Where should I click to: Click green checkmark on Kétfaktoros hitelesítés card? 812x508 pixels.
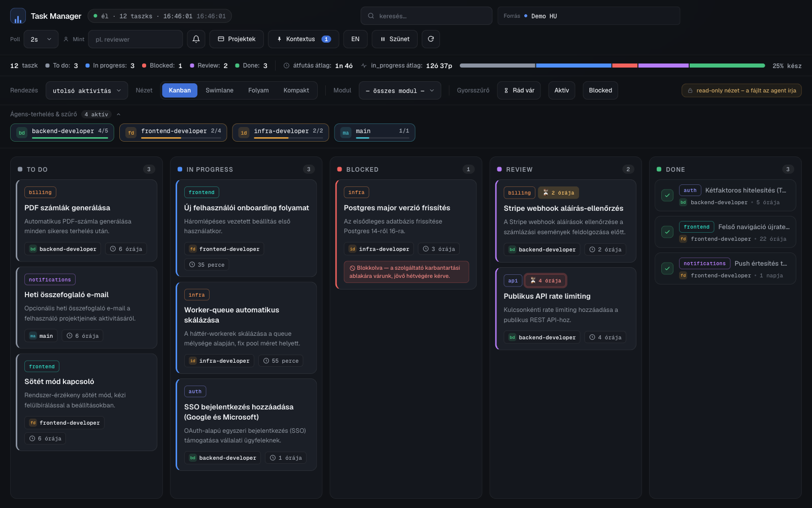coord(667,195)
